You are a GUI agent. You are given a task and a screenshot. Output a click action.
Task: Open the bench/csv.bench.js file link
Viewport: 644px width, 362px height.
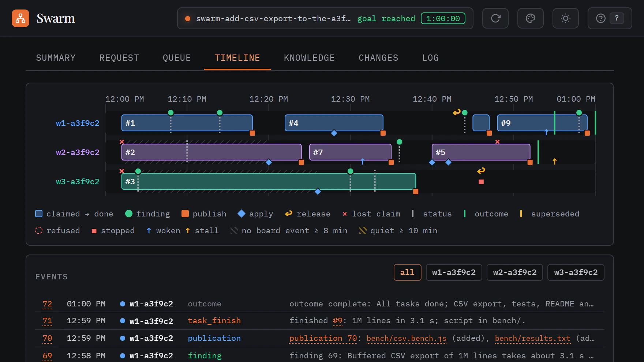point(407,338)
